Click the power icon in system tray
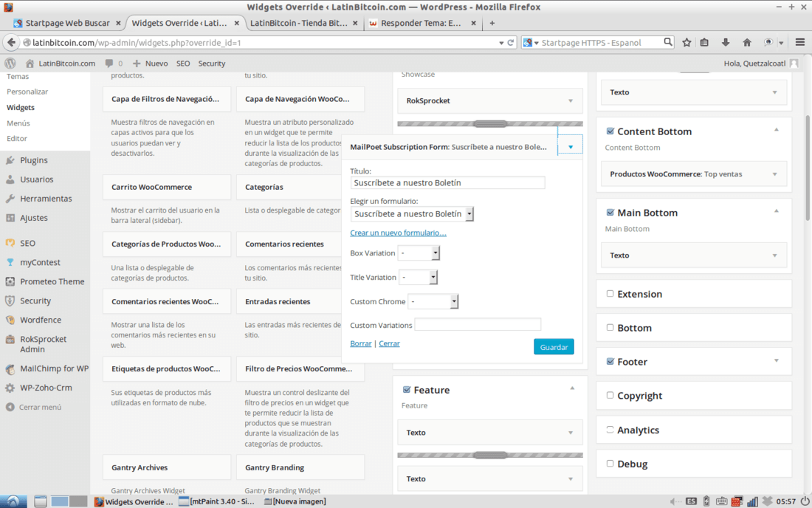The height and width of the screenshot is (508, 812). pos(805,501)
